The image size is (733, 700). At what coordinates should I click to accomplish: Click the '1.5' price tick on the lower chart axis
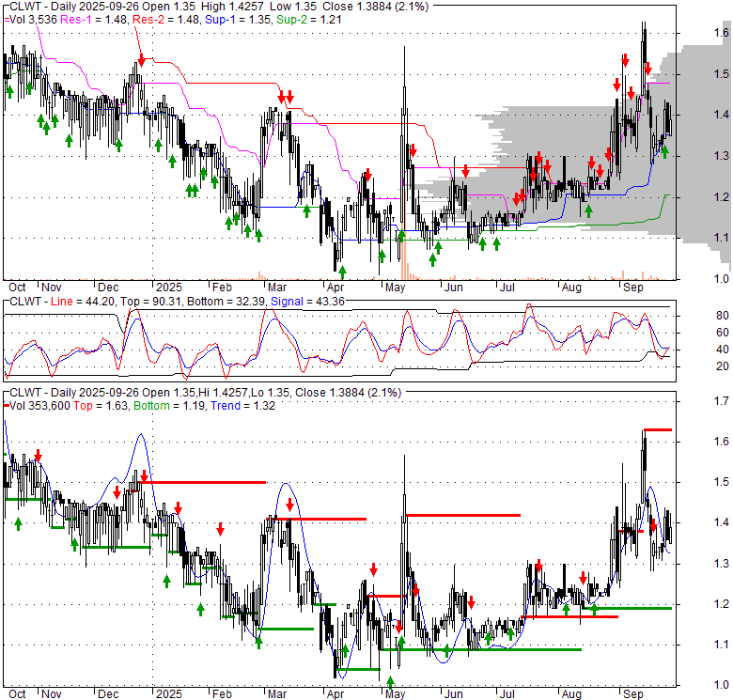pyautogui.click(x=722, y=482)
